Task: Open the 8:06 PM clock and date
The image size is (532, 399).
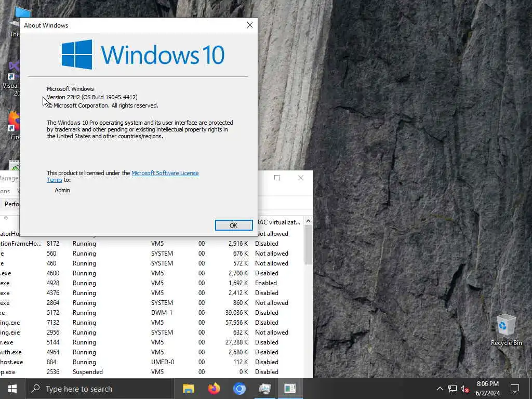Action: click(487, 389)
